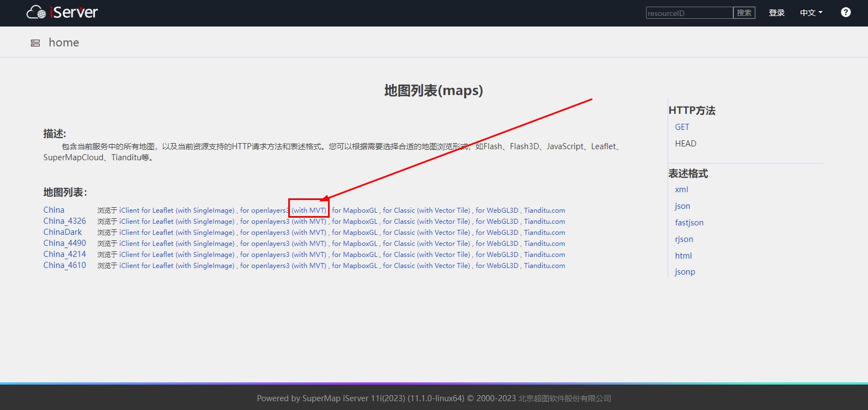
Task: Click for MapboxGL in the China_4326 row
Action: 354,222
